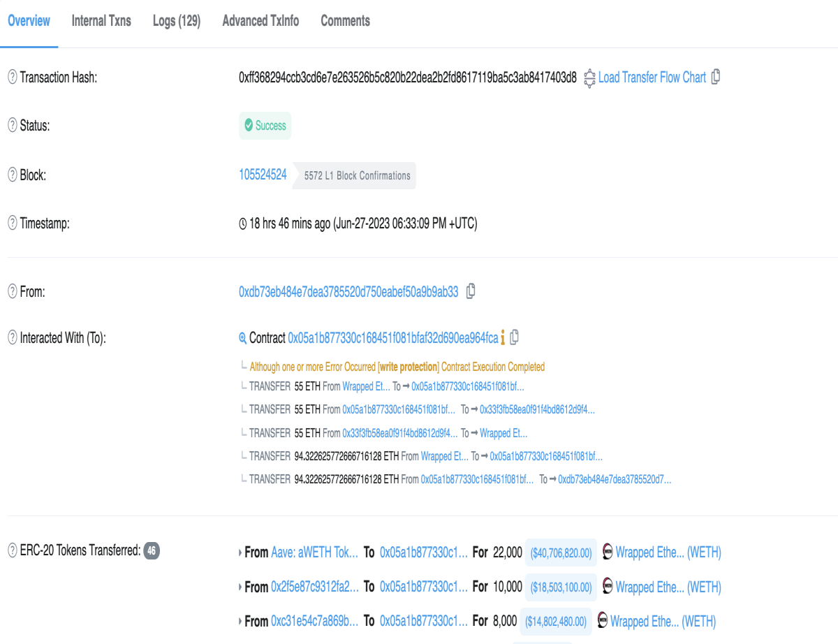Click the 46 token transfers count badge

click(x=152, y=551)
